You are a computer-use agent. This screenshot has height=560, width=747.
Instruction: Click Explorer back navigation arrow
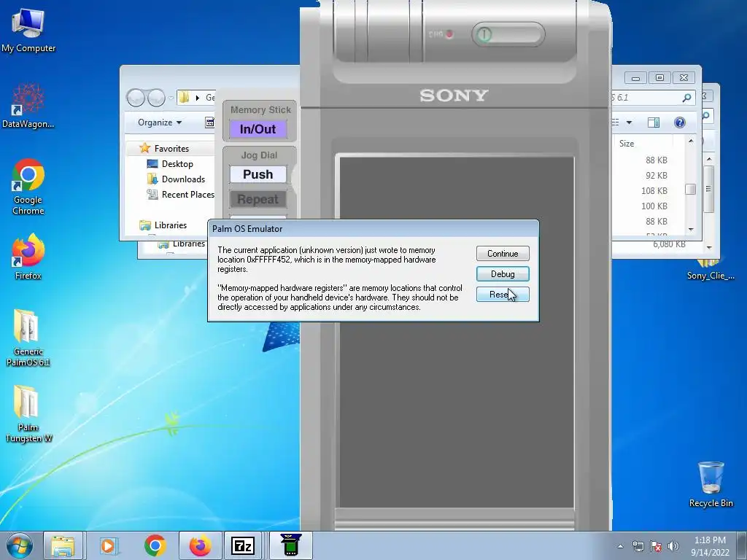[136, 98]
